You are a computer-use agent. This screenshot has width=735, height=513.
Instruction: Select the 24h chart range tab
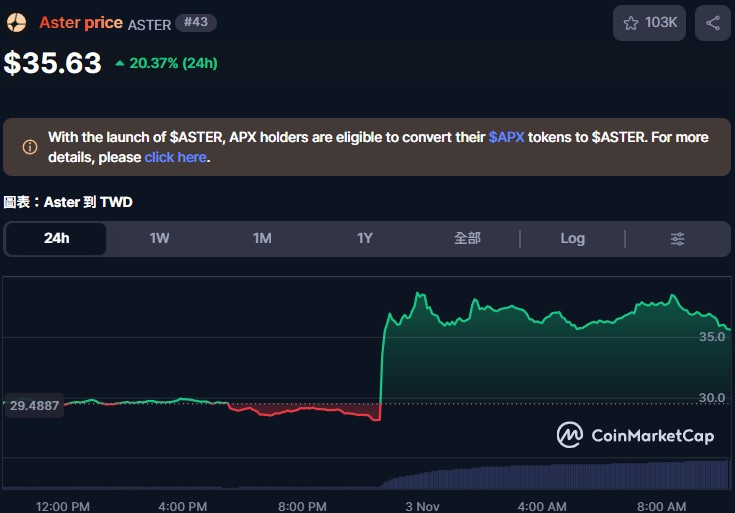click(x=57, y=238)
